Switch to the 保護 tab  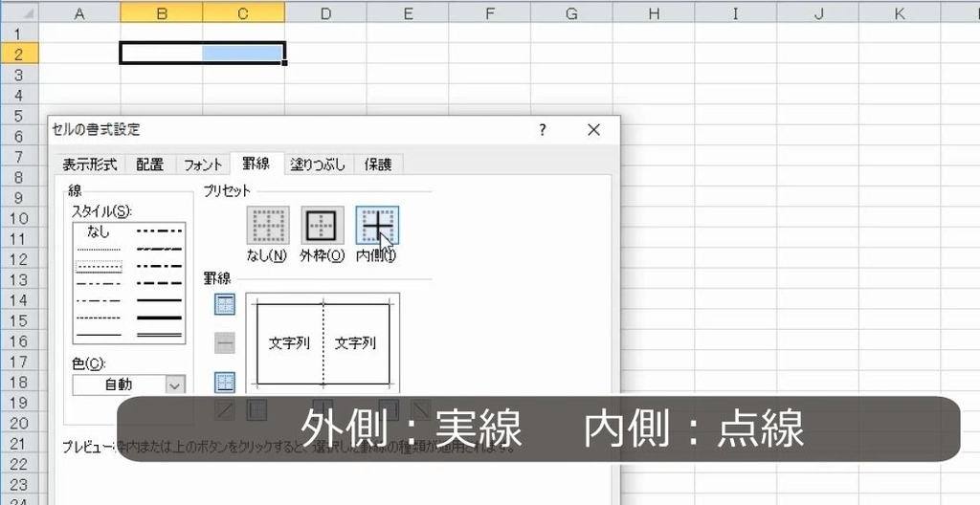(377, 165)
